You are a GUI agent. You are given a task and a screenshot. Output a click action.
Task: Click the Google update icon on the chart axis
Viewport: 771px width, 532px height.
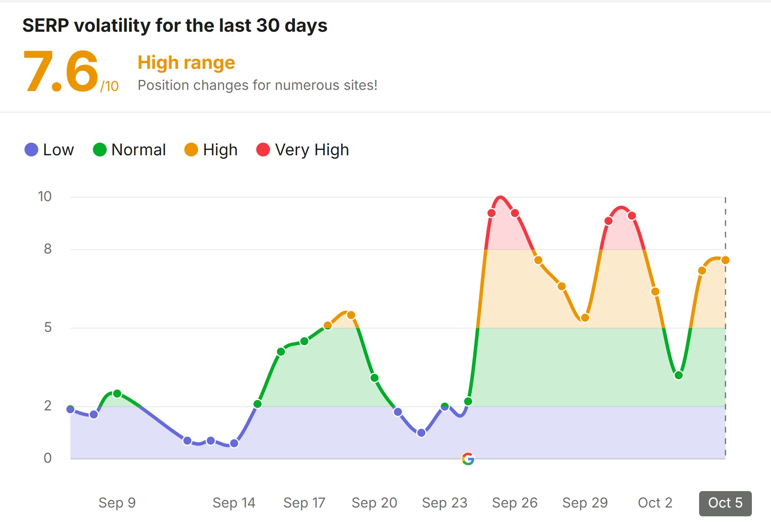coord(468,459)
